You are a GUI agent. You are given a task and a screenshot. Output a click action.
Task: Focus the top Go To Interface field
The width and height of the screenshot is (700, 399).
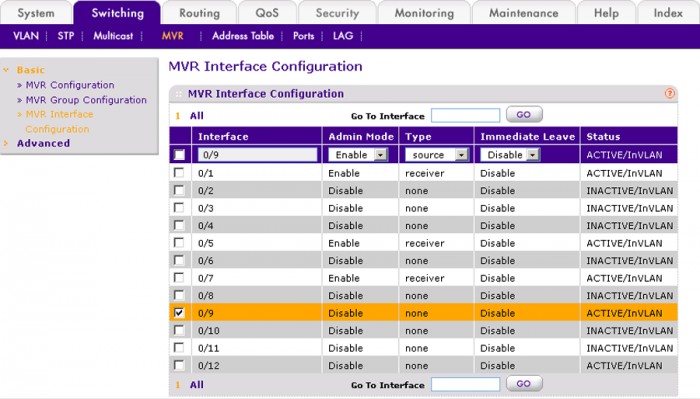(466, 116)
